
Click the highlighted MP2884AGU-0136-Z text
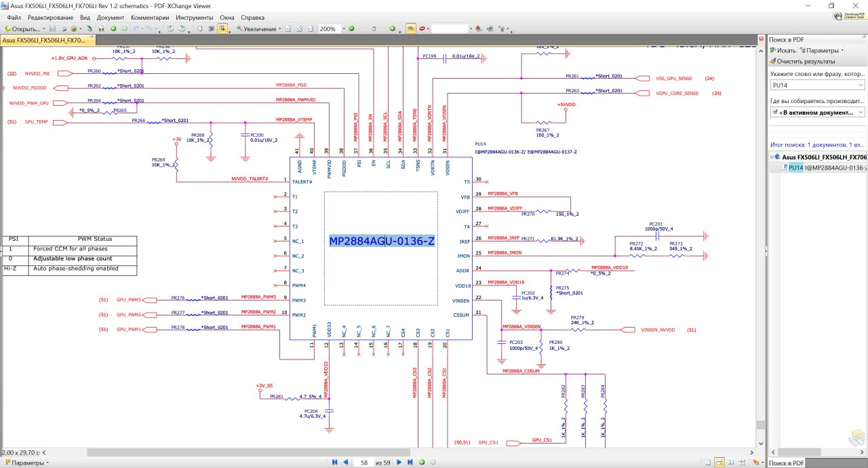(x=382, y=241)
